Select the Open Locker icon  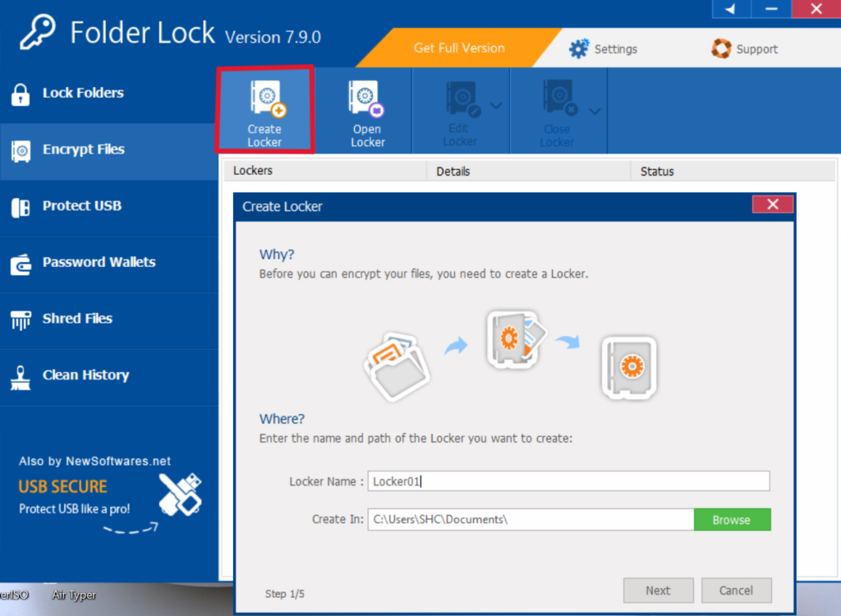coord(366,109)
